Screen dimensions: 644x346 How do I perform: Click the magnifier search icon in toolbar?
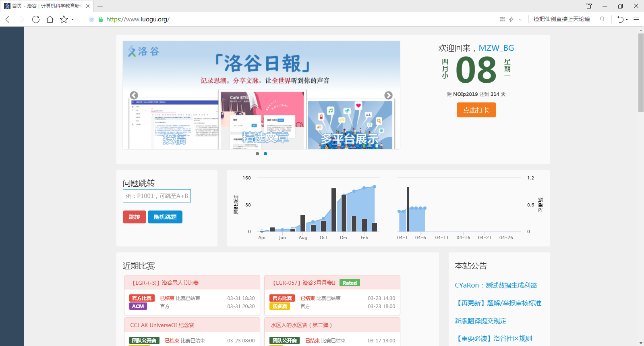coord(603,19)
